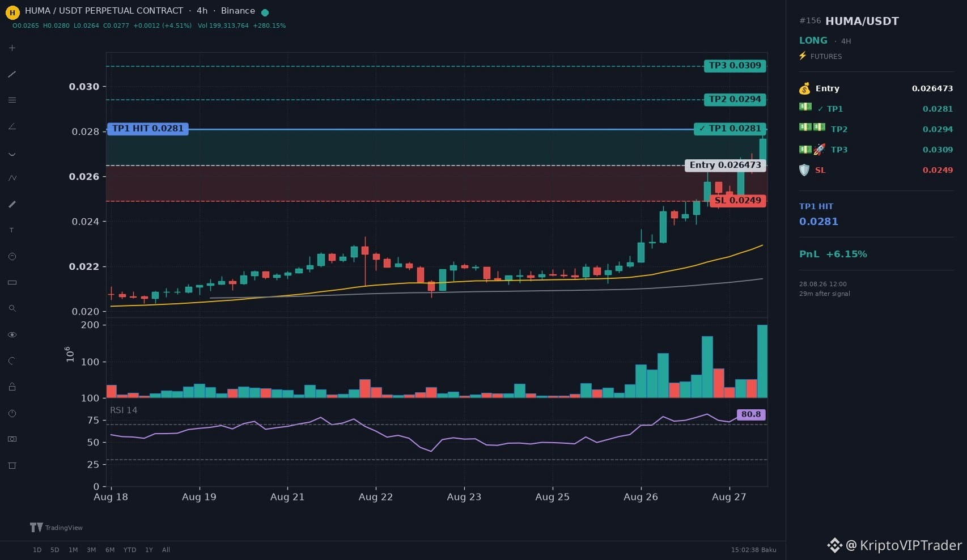967x560 pixels.
Task: Click the LONG direction label
Action: click(813, 40)
